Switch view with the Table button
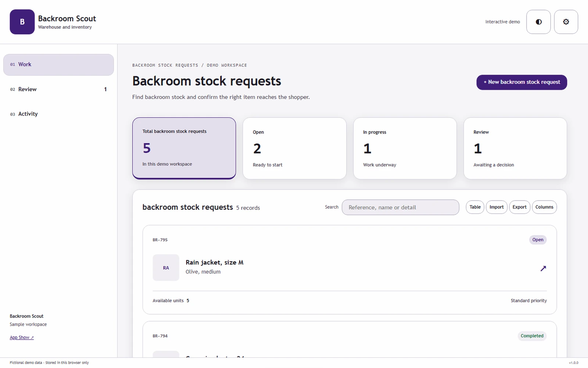The image size is (588, 368). [475, 207]
